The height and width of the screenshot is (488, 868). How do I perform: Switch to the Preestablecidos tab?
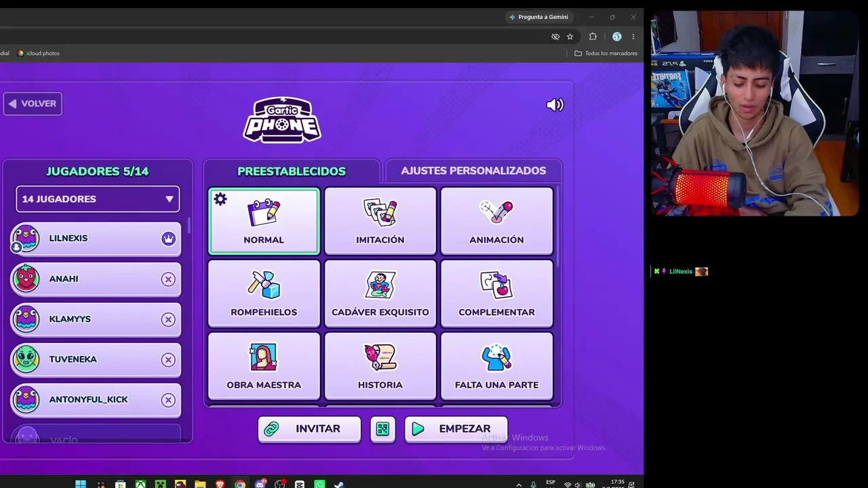[292, 171]
